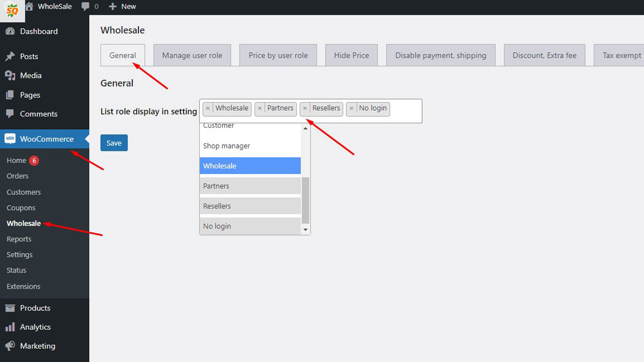Choose Customer in the role dropdown
Screen dimensions: 644x362
(250, 126)
